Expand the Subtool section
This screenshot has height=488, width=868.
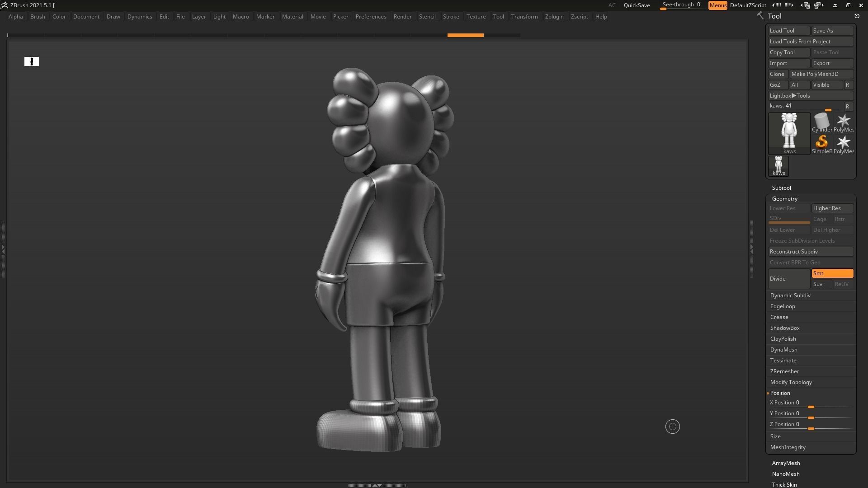[x=782, y=188]
